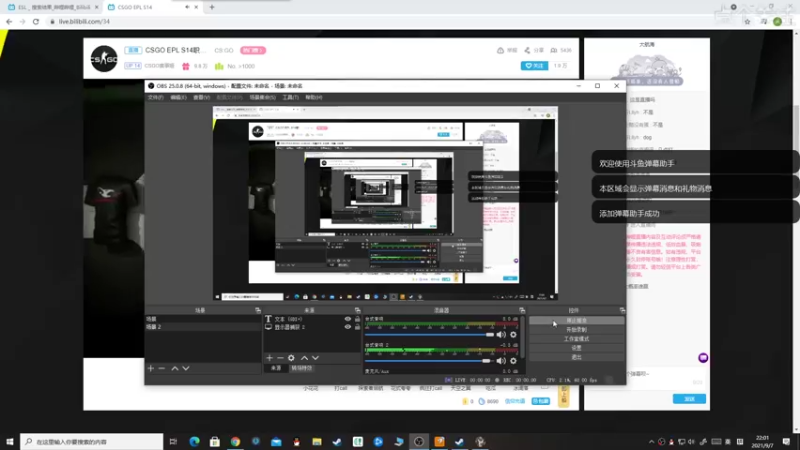
Task: Click the Share icon on the Bilibili stream header
Action: click(534, 51)
